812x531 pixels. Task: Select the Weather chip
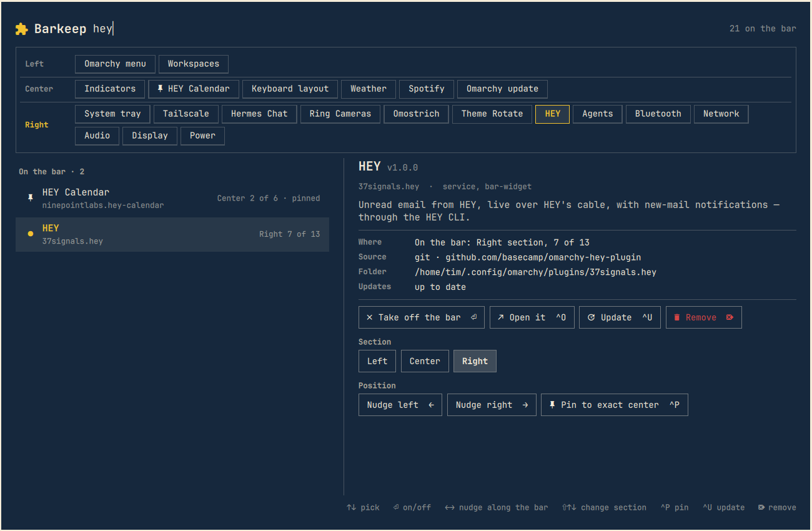tap(369, 89)
